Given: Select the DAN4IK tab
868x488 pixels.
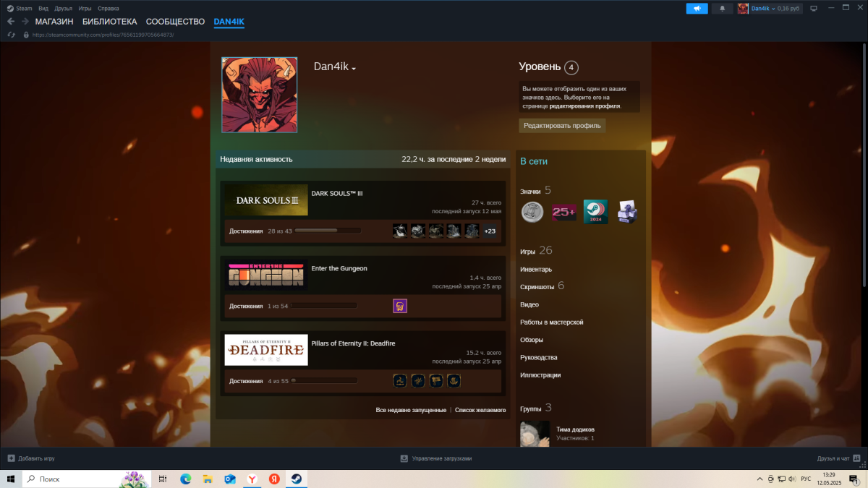Looking at the screenshot, I should [x=229, y=22].
